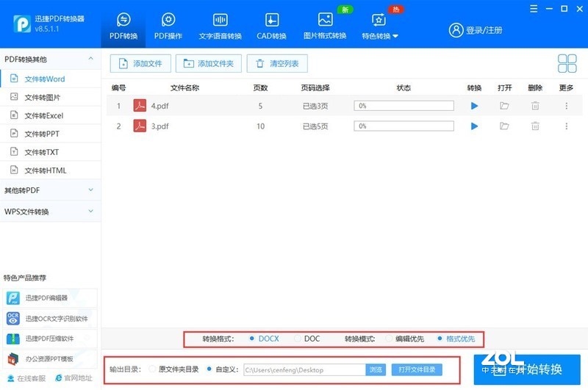Open more options for 3.pdf
The width and height of the screenshot is (588, 390).
(566, 126)
